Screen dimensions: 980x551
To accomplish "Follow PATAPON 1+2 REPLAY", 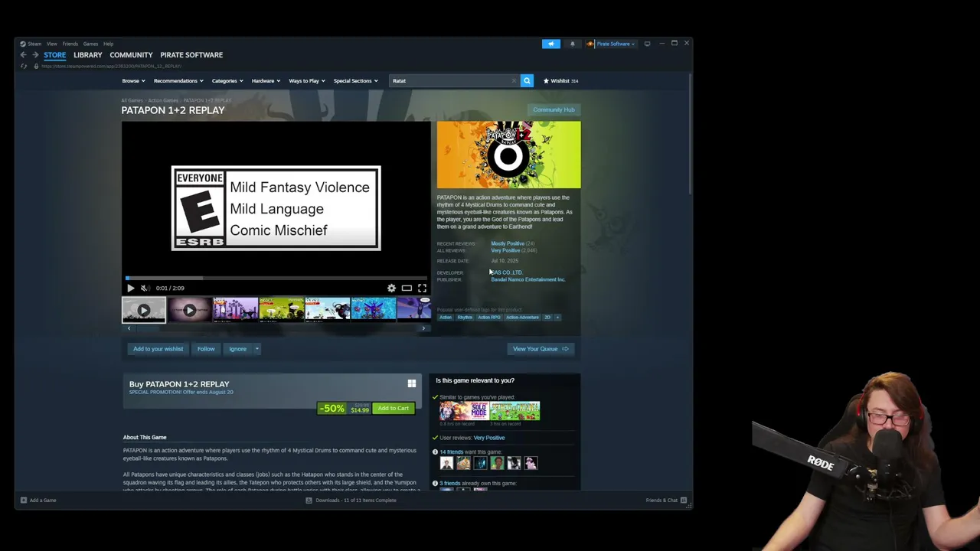I will [x=206, y=349].
